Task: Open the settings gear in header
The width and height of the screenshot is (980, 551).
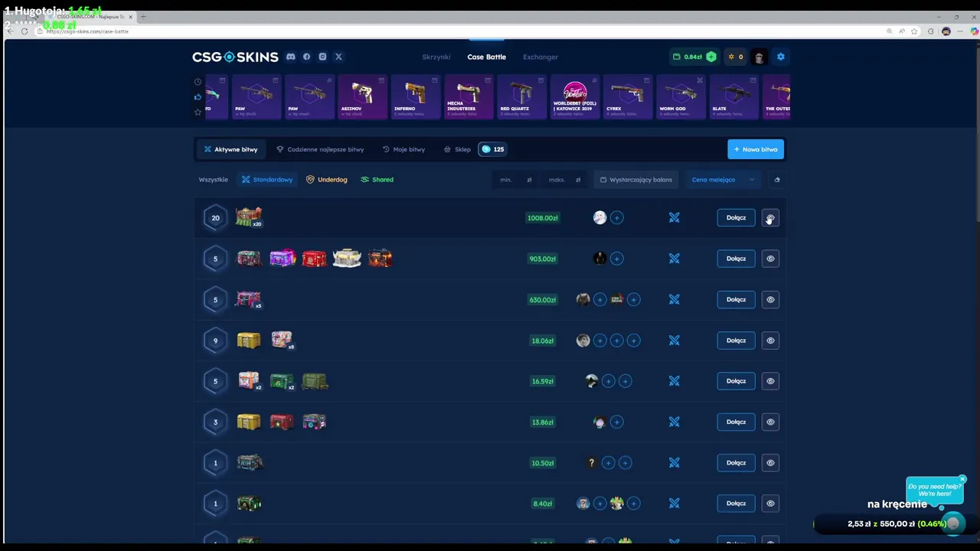Action: [780, 57]
